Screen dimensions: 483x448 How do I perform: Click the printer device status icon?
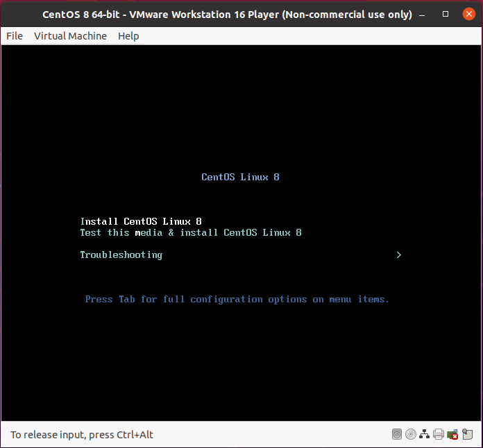439,435
